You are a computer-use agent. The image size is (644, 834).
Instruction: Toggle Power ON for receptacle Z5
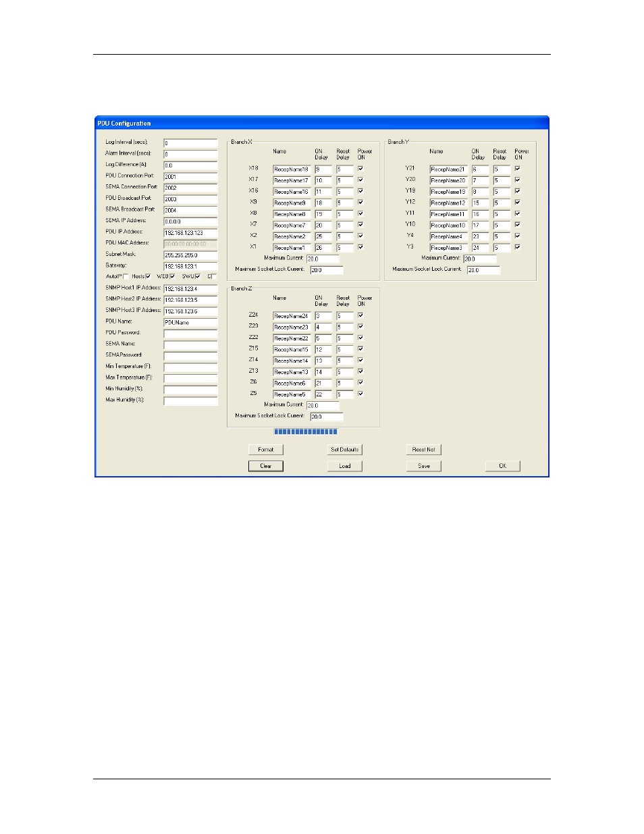(360, 394)
